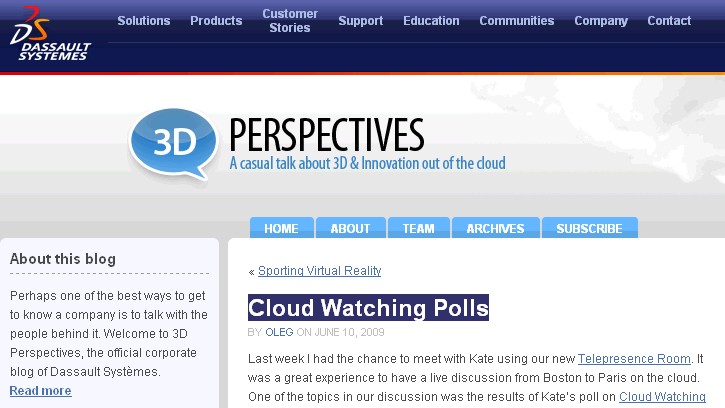Open previous post Sporting Virtual Reality

coord(319,271)
